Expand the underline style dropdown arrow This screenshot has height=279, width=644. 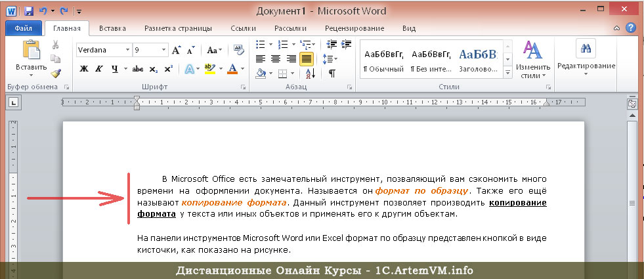click(125, 69)
